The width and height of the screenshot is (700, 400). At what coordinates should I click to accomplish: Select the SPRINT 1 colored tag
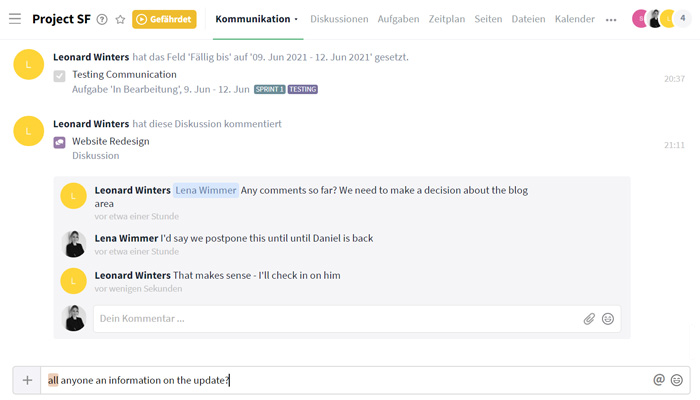click(x=270, y=89)
